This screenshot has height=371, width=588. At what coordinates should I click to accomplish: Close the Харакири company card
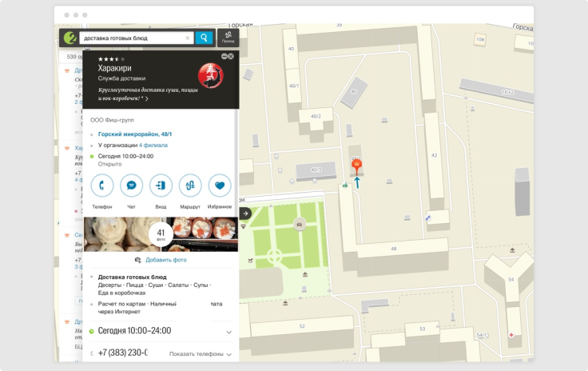click(x=231, y=56)
